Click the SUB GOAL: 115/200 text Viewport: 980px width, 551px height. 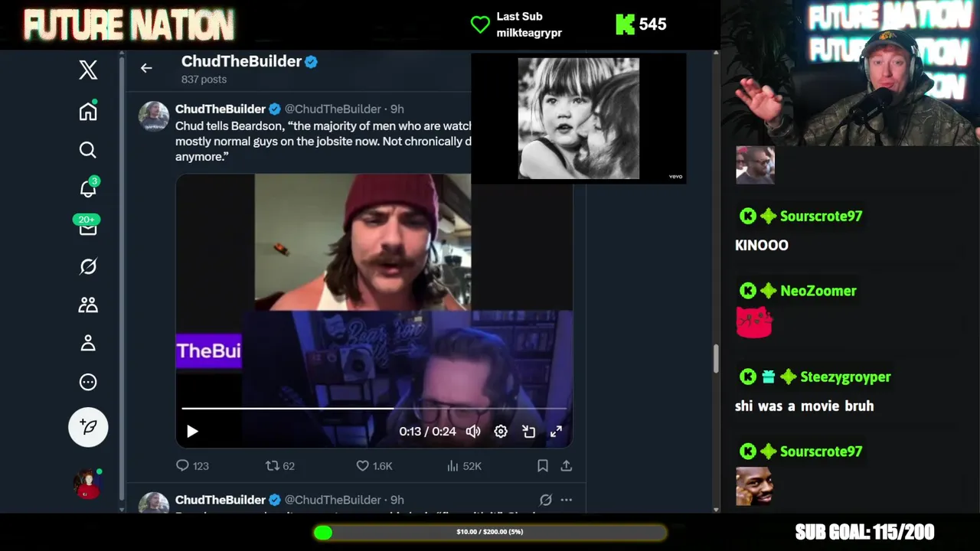pos(864,532)
